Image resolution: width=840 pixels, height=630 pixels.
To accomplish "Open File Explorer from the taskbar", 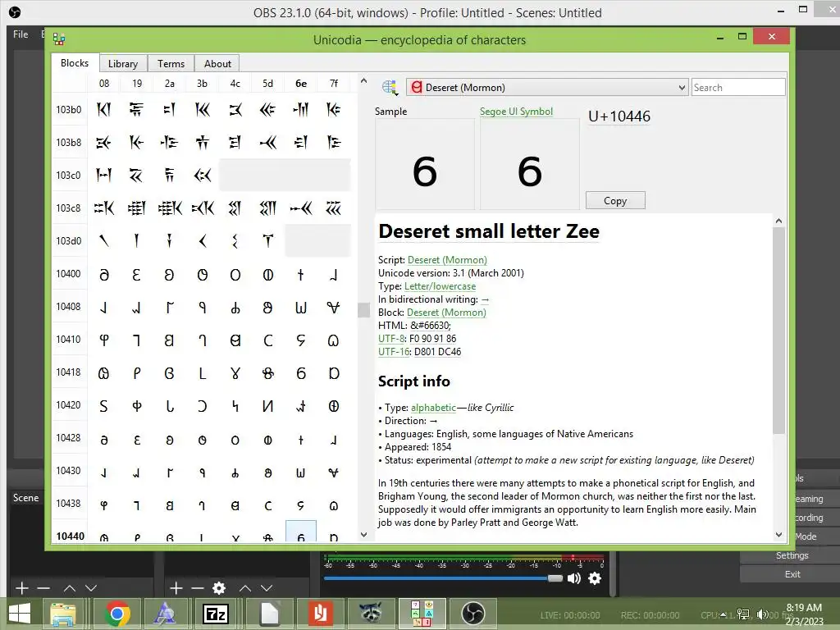I will pos(63,614).
